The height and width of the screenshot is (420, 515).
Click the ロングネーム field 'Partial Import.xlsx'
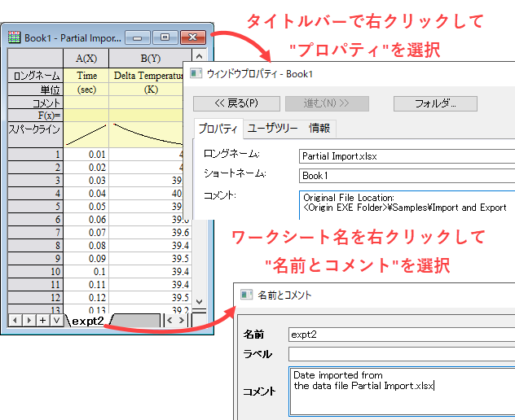(x=407, y=156)
